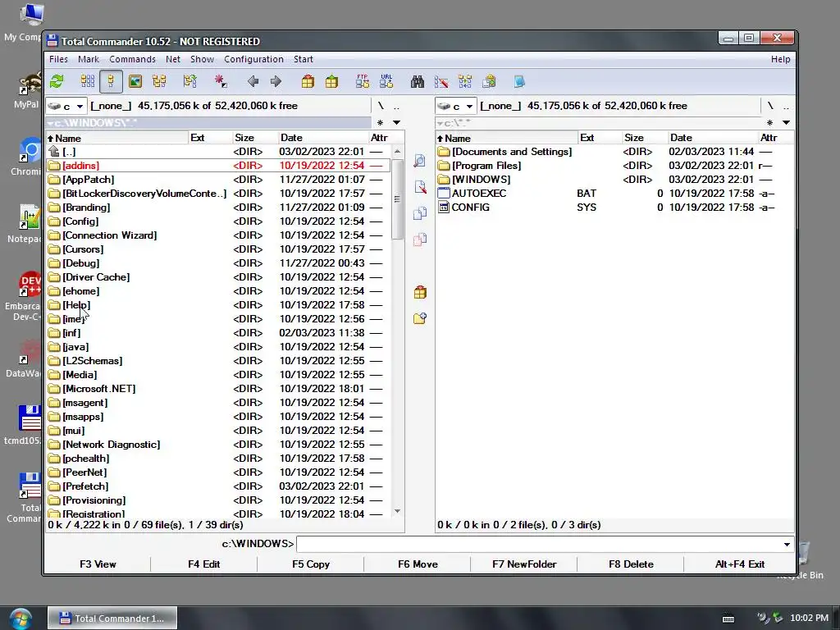The width and height of the screenshot is (840, 630).
Task: Open the Commands menu
Action: (132, 59)
